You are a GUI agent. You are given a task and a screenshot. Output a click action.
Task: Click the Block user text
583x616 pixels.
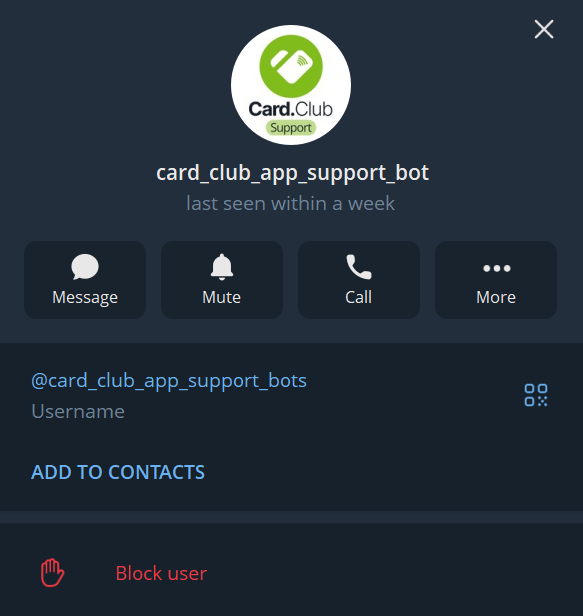161,573
